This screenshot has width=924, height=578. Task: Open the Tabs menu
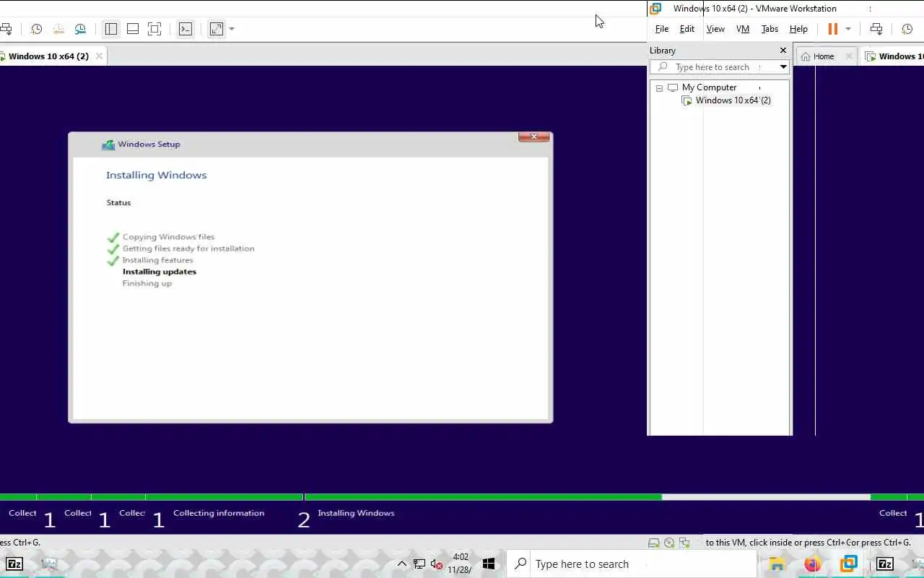pyautogui.click(x=770, y=29)
